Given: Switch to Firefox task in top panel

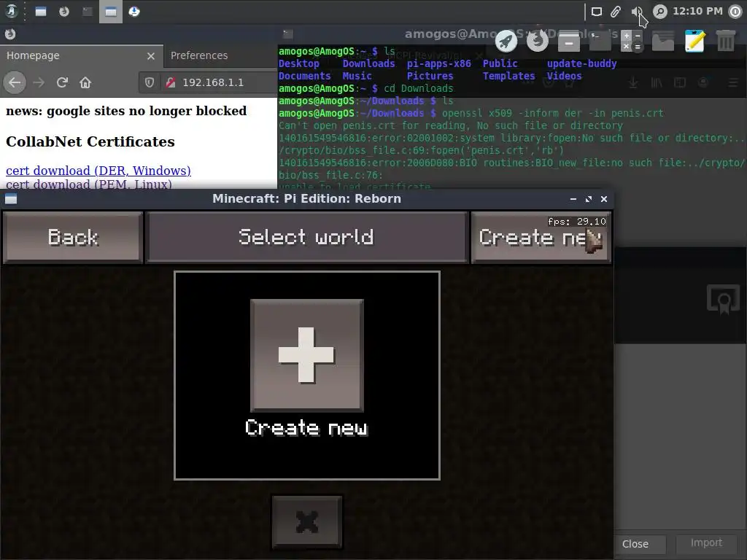Looking at the screenshot, I should coord(64,12).
